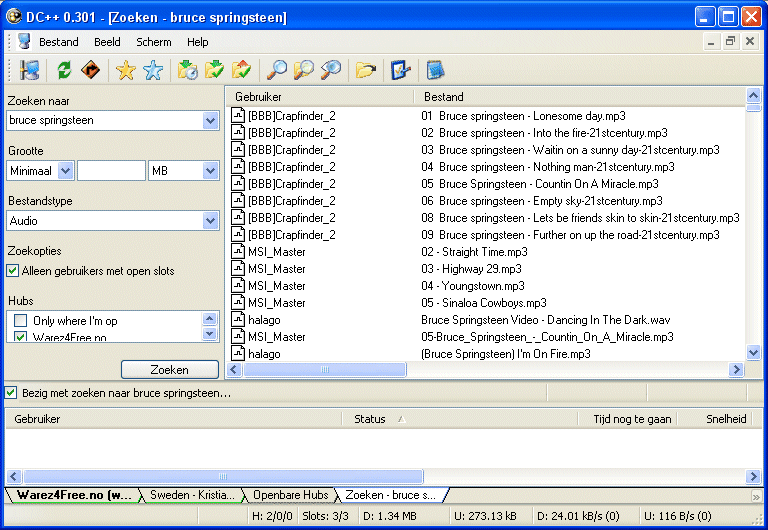Select the Zoeken - bruce s... tab
This screenshot has height=530, width=768.
391,495
